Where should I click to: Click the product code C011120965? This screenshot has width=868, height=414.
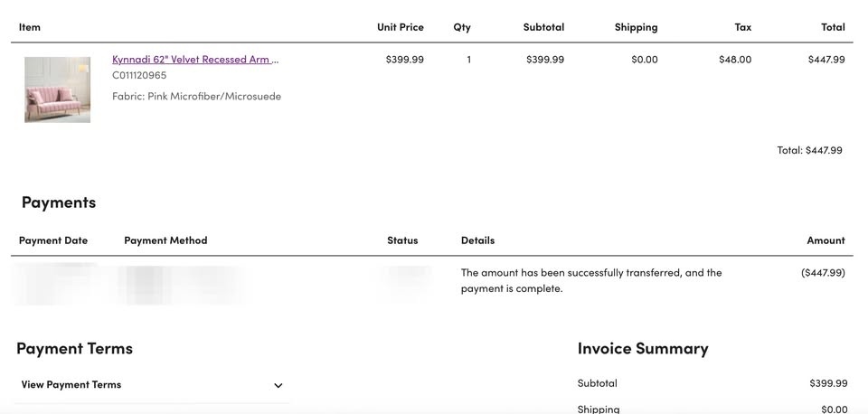point(139,76)
